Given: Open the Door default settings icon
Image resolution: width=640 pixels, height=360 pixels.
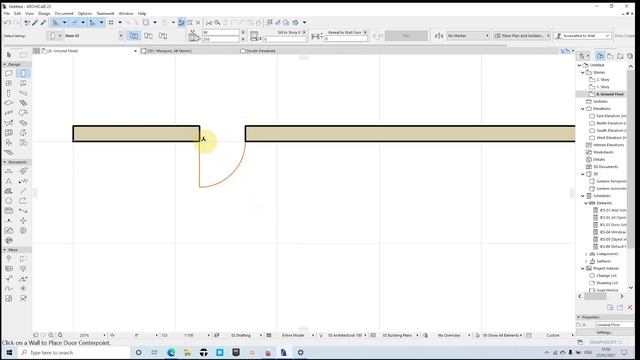Looking at the screenshot, I should (52, 36).
